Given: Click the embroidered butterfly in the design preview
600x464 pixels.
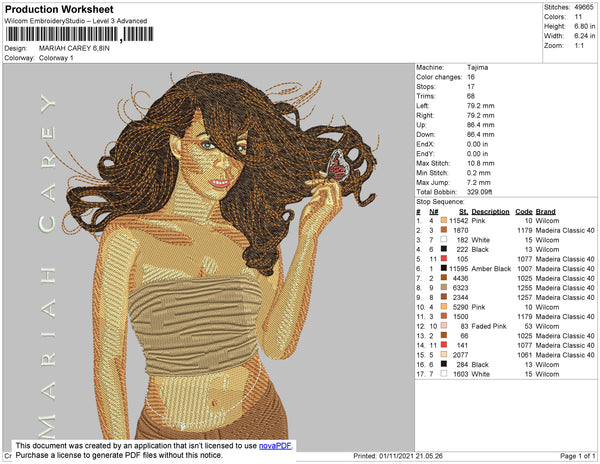Looking at the screenshot, I should (338, 165).
